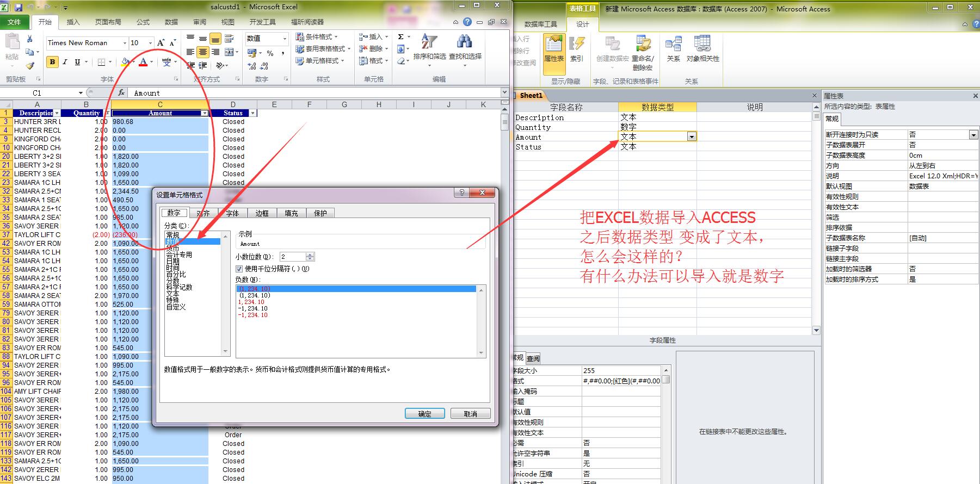Open Excel 文件 File tab
This screenshot has height=484, width=980.
coord(15,22)
